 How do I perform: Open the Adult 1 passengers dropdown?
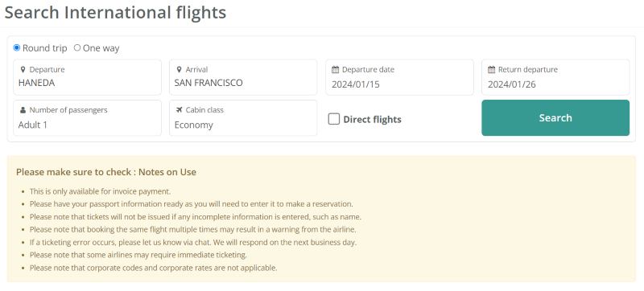point(88,118)
